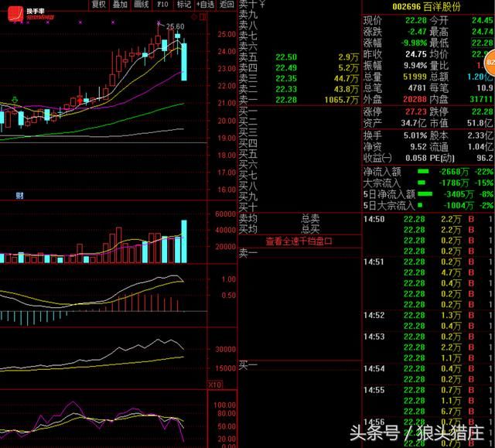Click the 内盘 value 31711
Screen dimensions: 495x448
(x=481, y=100)
